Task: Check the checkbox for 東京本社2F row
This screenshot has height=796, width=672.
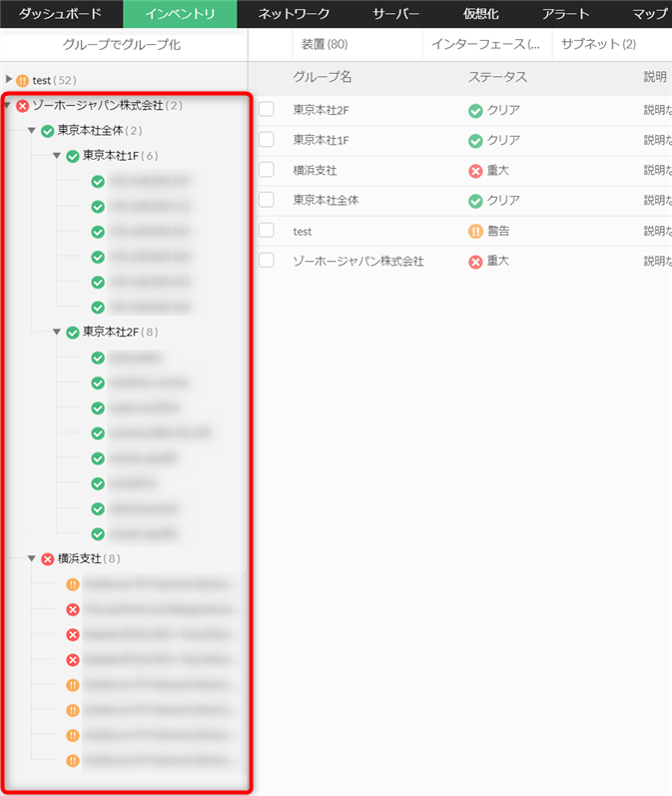Action: coord(267,109)
